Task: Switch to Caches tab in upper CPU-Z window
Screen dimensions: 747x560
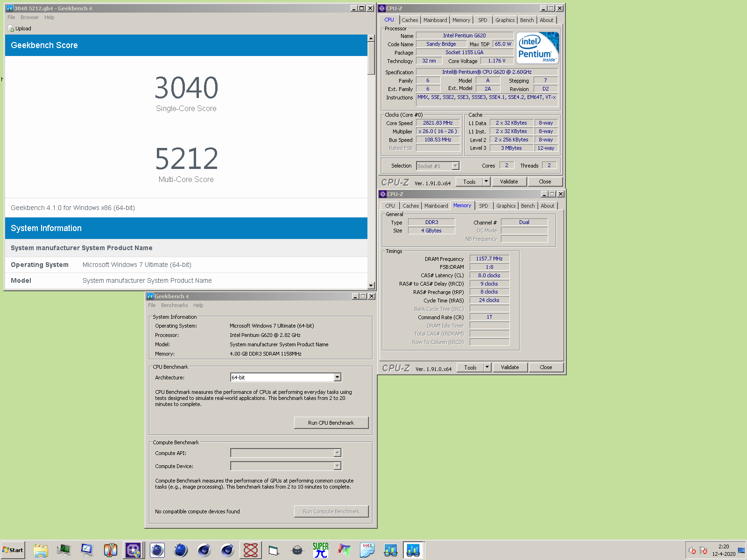Action: tap(410, 20)
